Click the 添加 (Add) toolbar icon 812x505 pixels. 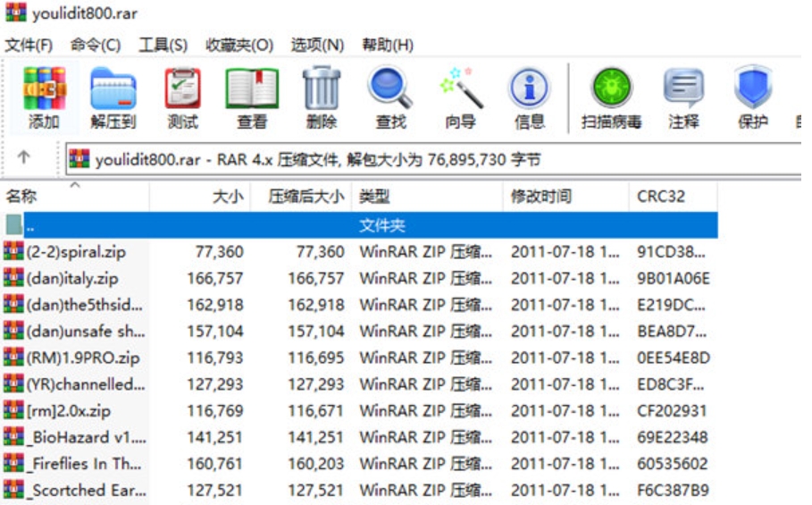44,88
